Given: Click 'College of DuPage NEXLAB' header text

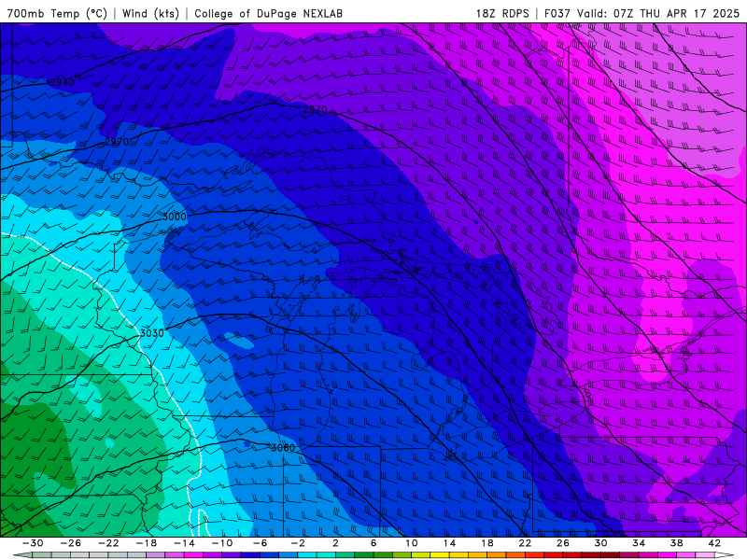Looking at the screenshot, I should [268, 13].
